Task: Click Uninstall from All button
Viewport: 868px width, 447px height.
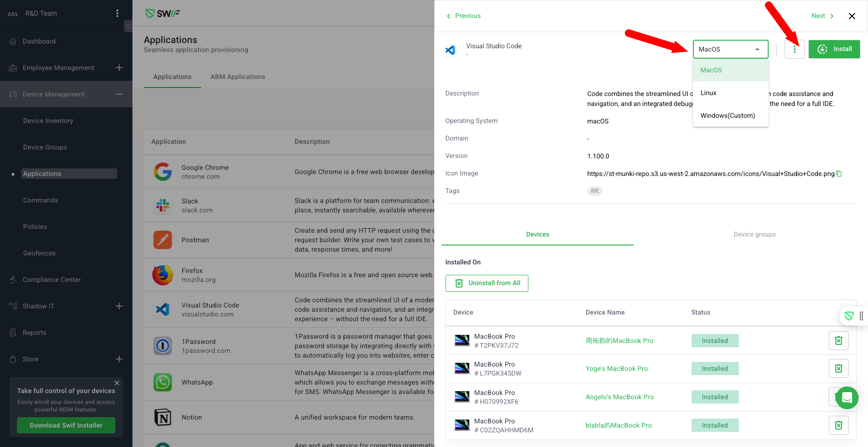Action: 487,283
